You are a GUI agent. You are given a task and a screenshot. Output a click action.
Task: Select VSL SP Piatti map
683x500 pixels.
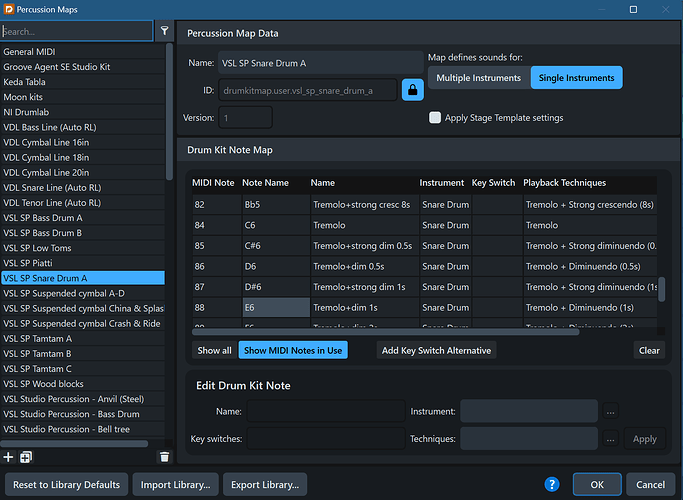coord(83,263)
